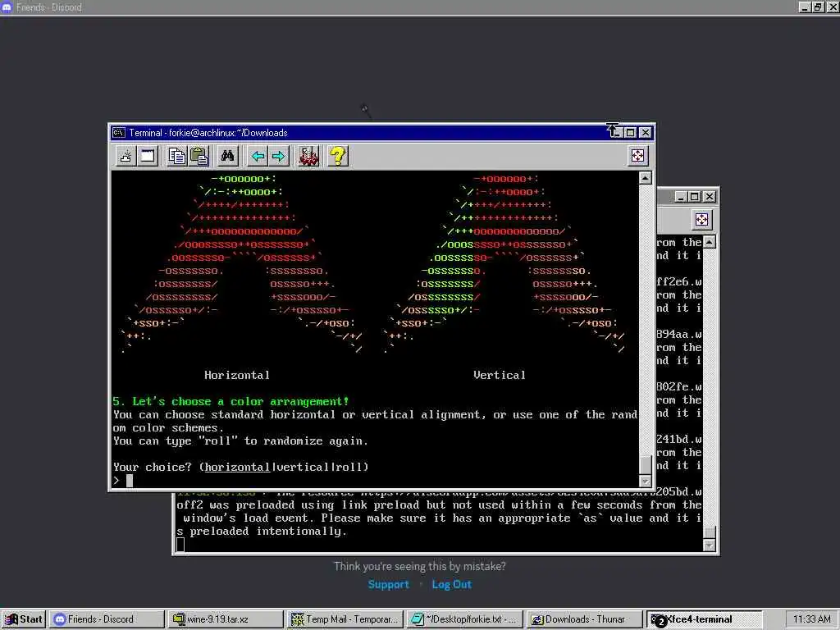Toggle fullscreen in the front terminal toolbar

pyautogui.click(x=637, y=156)
